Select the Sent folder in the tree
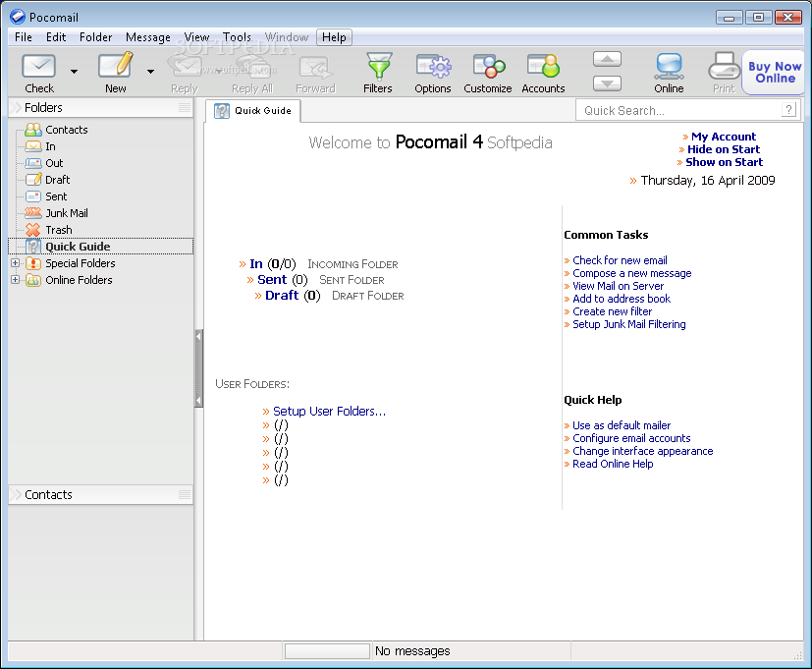 coord(56,196)
